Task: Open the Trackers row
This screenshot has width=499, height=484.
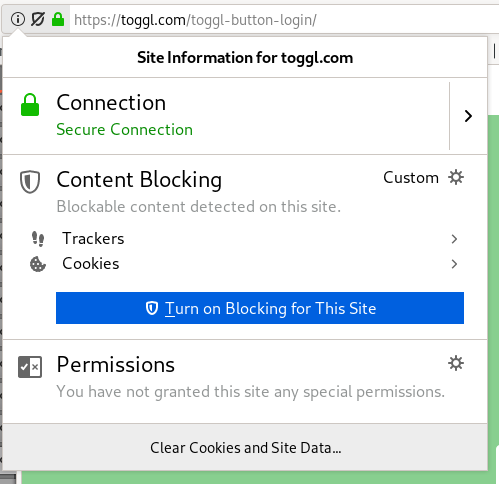Action: click(245, 239)
